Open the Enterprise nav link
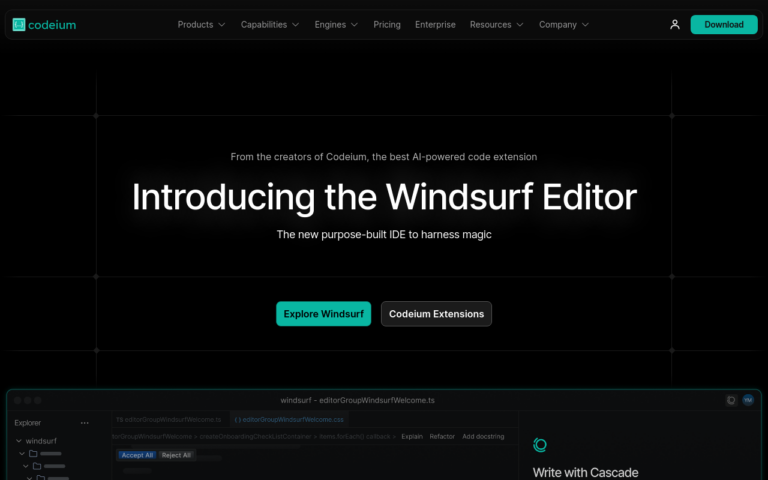Screen dimensions: 768x480 pos(435,24)
